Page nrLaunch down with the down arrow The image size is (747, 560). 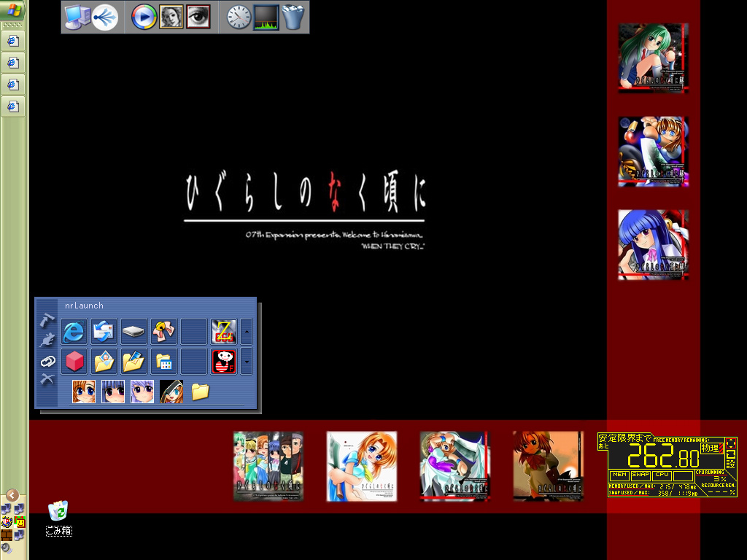pos(247,362)
